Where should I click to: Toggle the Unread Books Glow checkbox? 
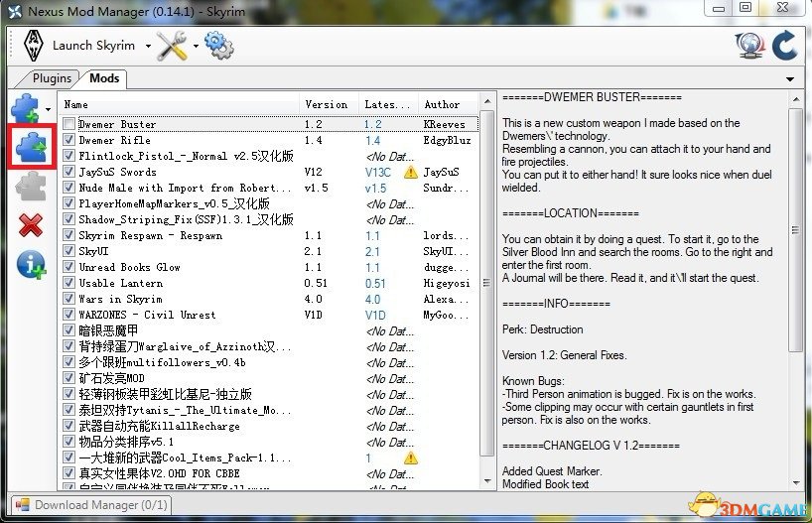pyautogui.click(x=68, y=267)
